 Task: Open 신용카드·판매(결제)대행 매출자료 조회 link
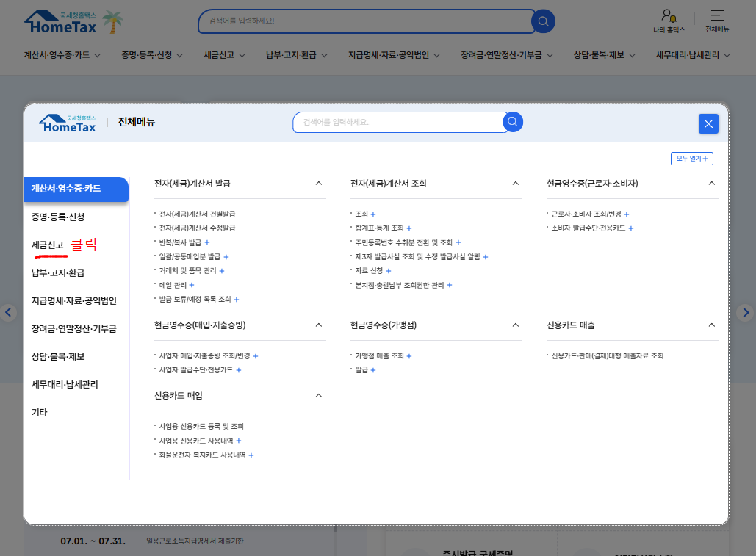[608, 354]
